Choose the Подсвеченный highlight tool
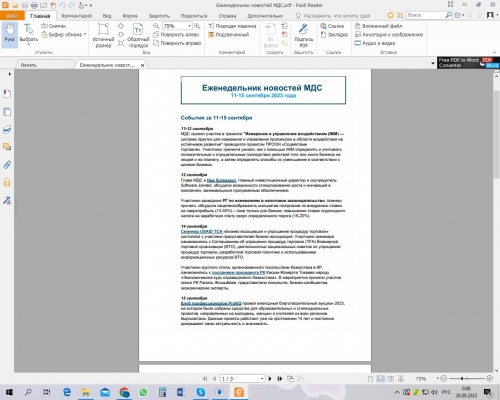This screenshot has width=500, height=400. [229, 34]
